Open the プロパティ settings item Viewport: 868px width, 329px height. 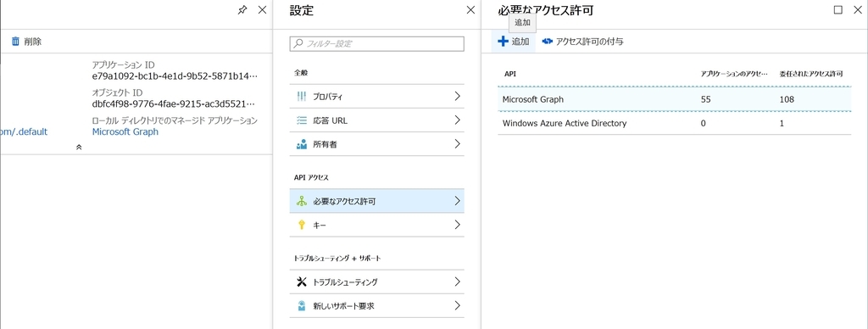[377, 97]
